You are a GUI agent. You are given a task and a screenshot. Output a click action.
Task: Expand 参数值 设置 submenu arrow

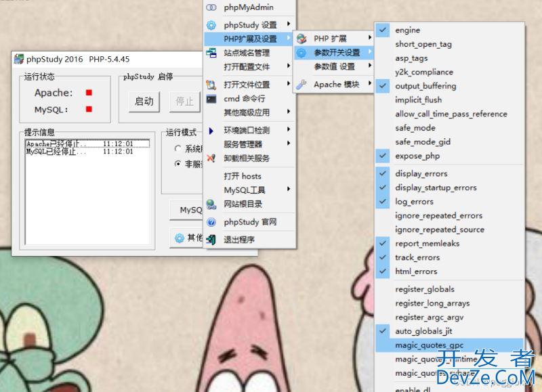tap(370, 66)
